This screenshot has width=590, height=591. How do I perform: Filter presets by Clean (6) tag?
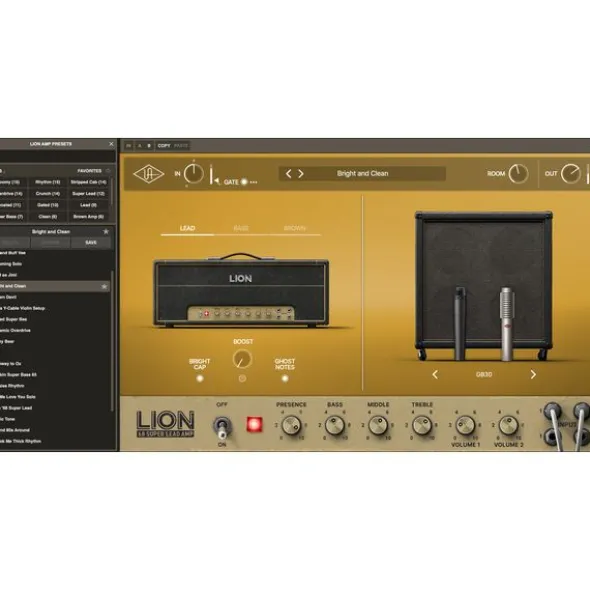click(x=48, y=217)
